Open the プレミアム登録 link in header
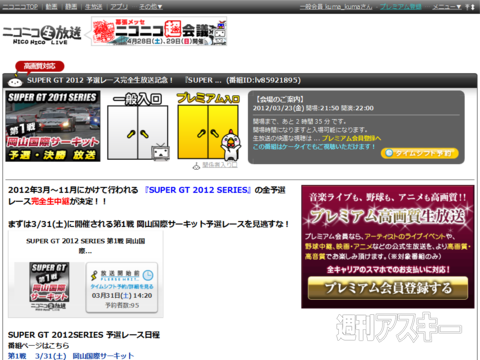This screenshot has width=480, height=360. (x=400, y=6)
